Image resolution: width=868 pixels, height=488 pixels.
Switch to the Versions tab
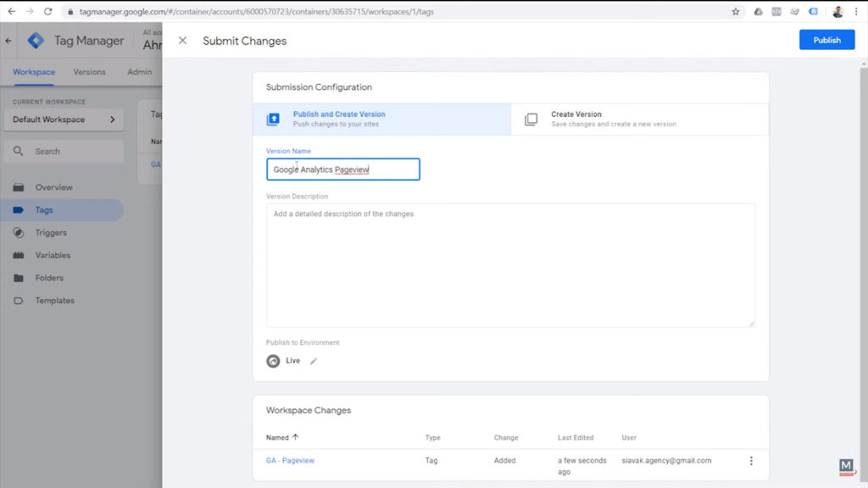(x=89, y=72)
